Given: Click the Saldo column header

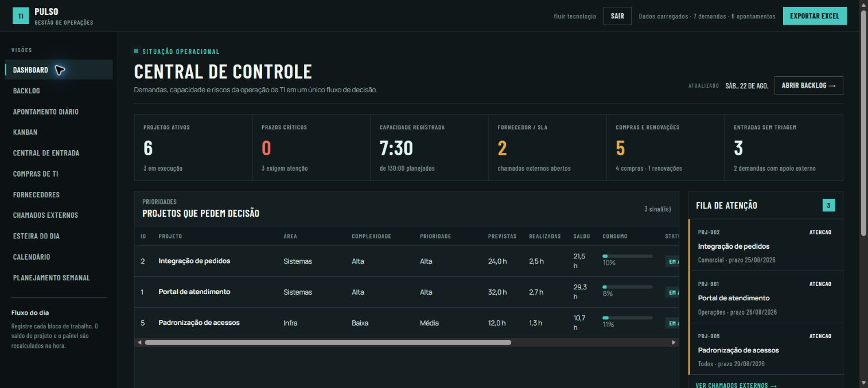Looking at the screenshot, I should pos(582,236).
